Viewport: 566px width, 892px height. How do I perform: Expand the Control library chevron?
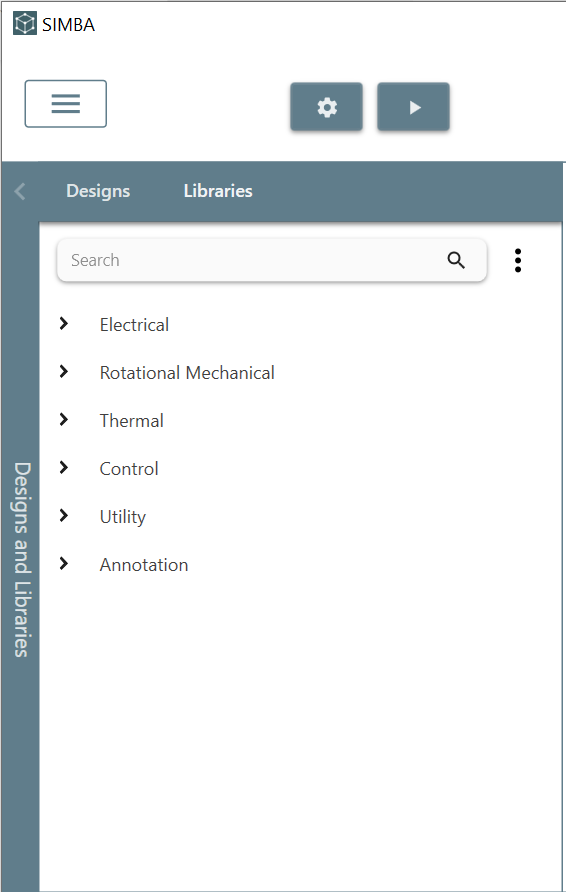click(x=64, y=468)
